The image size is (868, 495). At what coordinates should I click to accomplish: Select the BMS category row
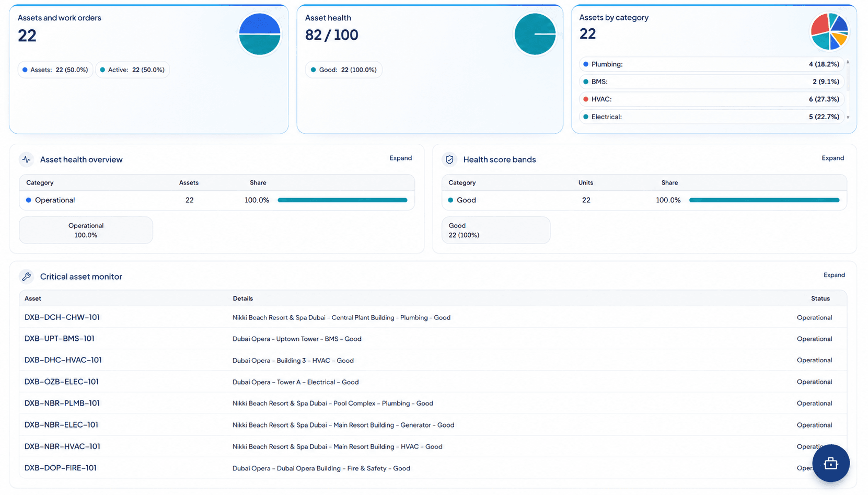(711, 82)
